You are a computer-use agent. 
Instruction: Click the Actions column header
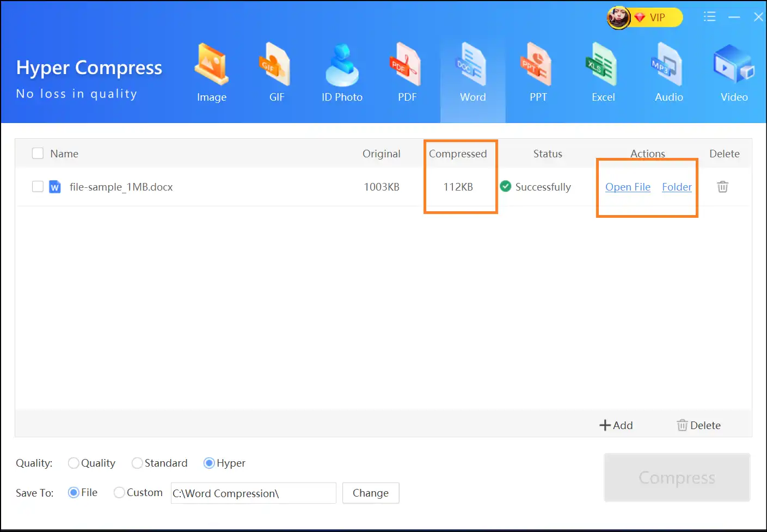[647, 154]
